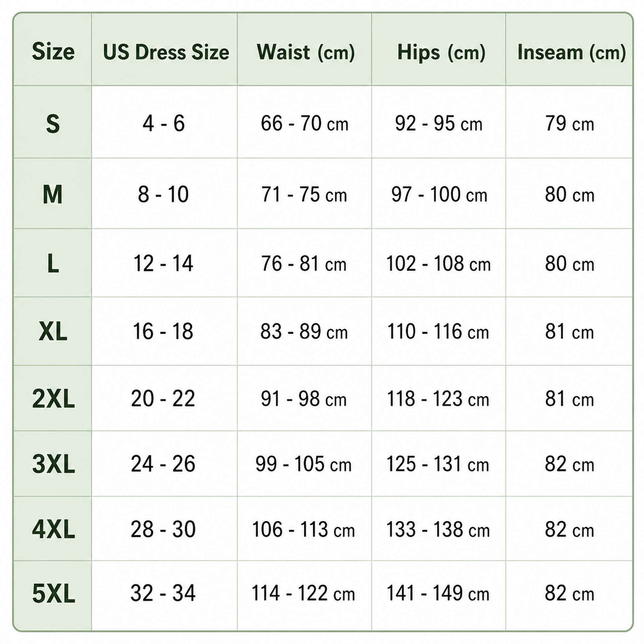Select the XL size row label
This screenshot has width=644, height=644.
53,332
